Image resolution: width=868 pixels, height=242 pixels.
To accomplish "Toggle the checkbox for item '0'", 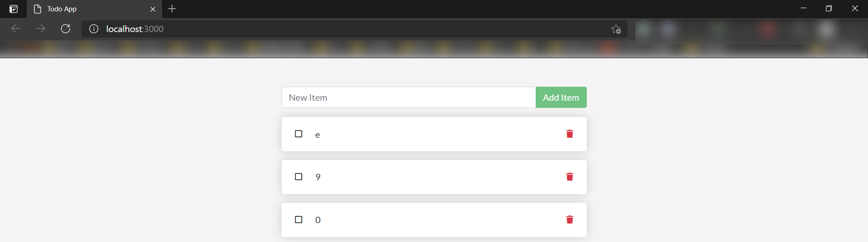I will pyautogui.click(x=298, y=219).
